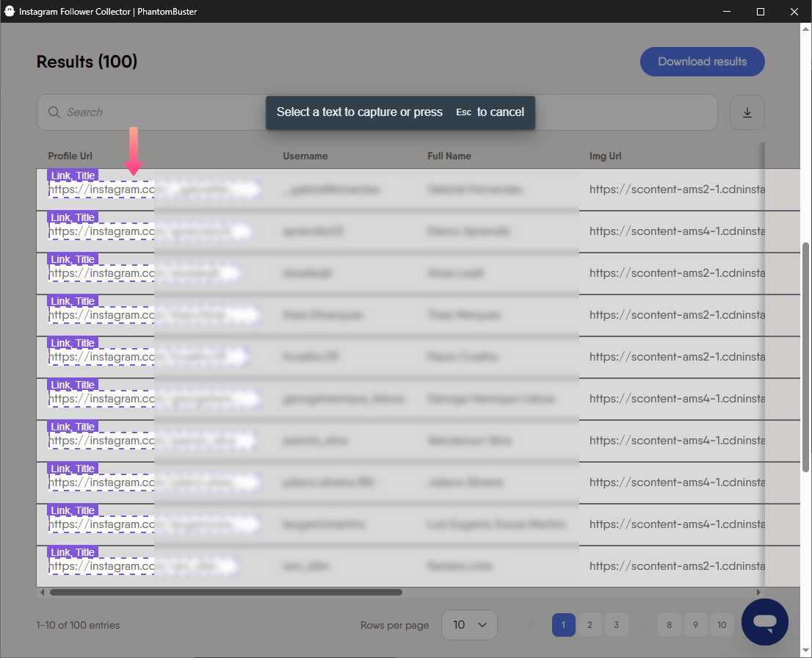
Task: Click the horizontal scrollbar thumb under the table
Action: click(x=226, y=592)
